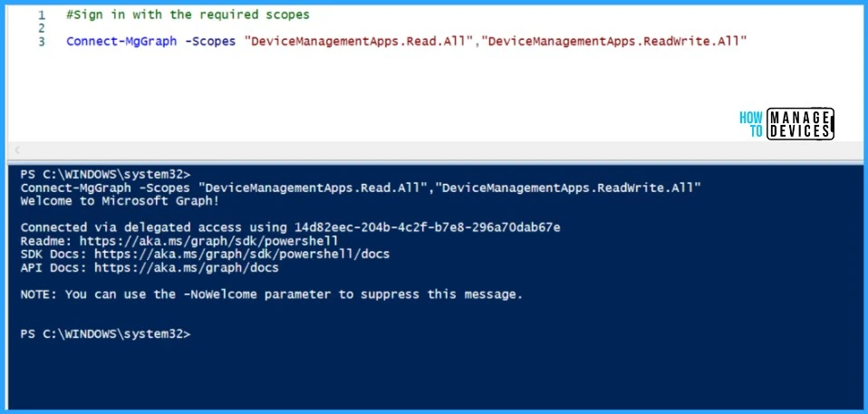Click the API Docs aka.ms/graph/docs URL
868x414 pixels.
[186, 268]
